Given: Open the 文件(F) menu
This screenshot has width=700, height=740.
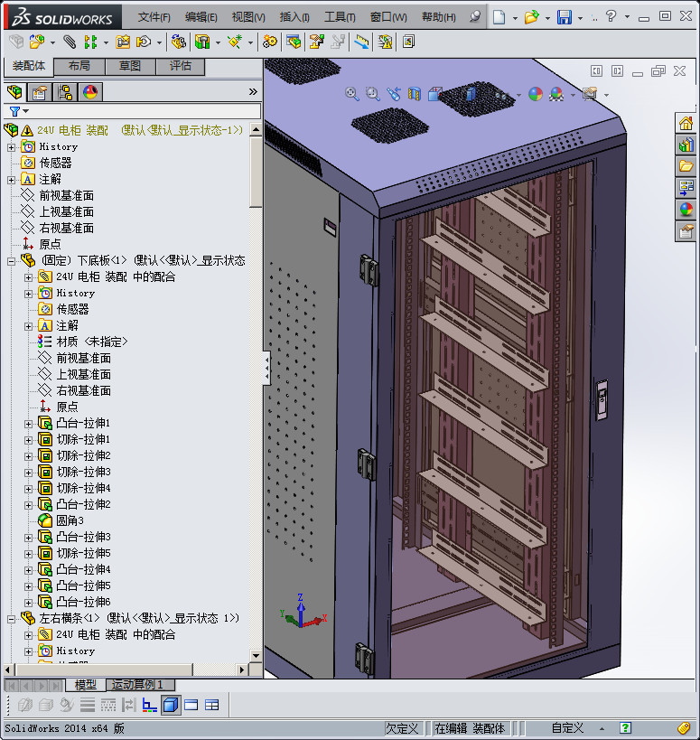Looking at the screenshot, I should tap(154, 17).
